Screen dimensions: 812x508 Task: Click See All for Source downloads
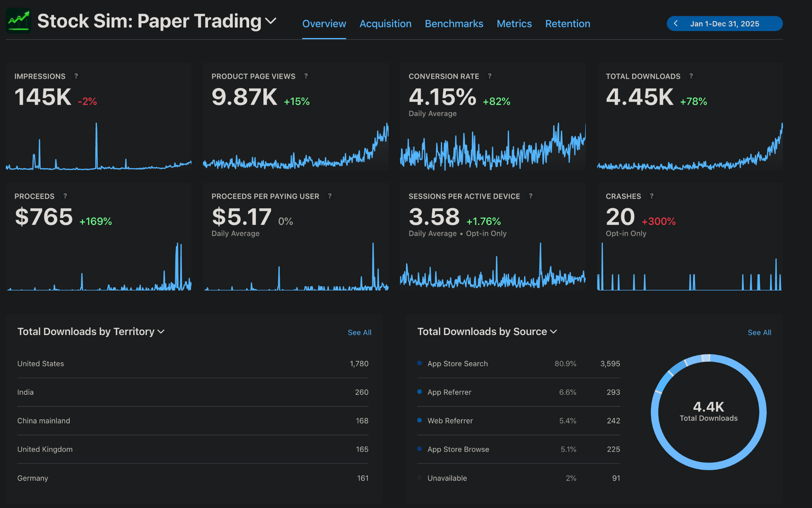pyautogui.click(x=759, y=332)
